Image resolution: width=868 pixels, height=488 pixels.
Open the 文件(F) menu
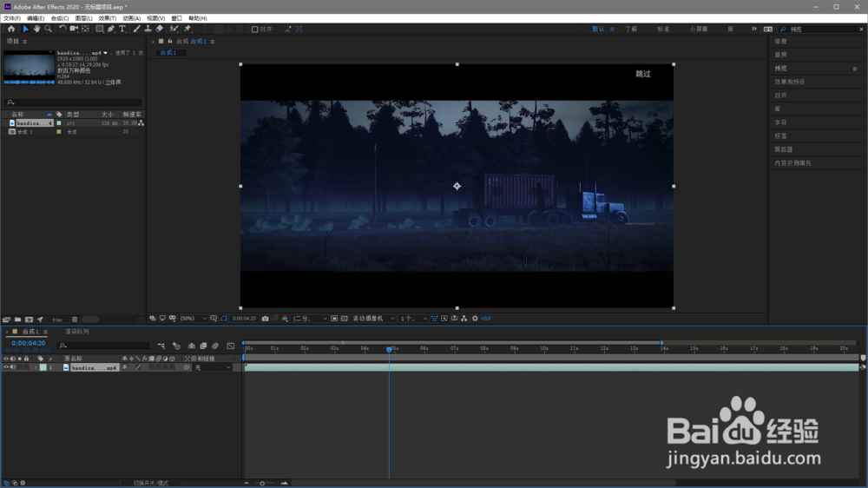tap(11, 18)
